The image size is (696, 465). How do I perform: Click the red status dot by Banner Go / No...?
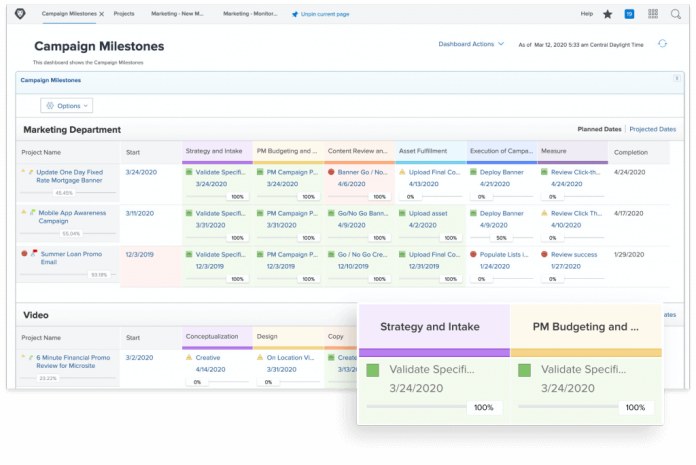click(331, 172)
